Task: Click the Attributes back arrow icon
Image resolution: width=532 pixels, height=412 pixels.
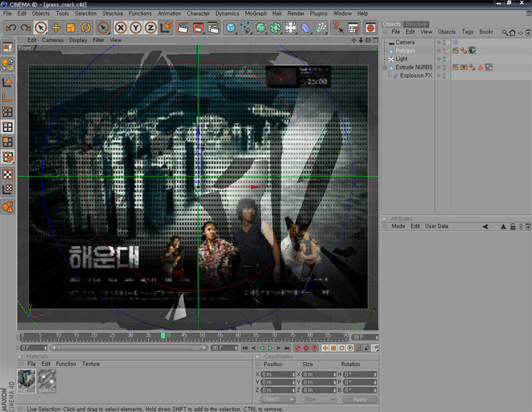Action: pos(486,226)
